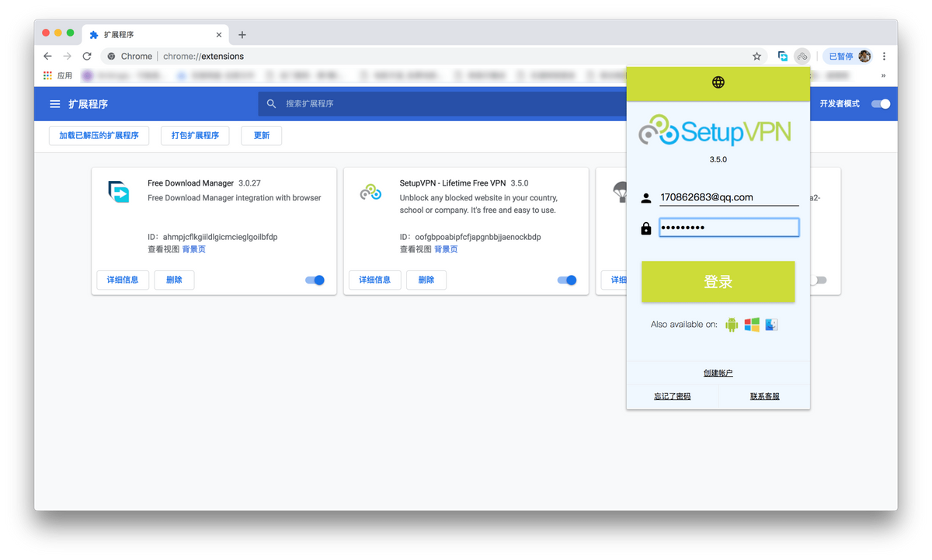Click 'SetupVPN - Lifetime Free VPN' title

click(453, 183)
